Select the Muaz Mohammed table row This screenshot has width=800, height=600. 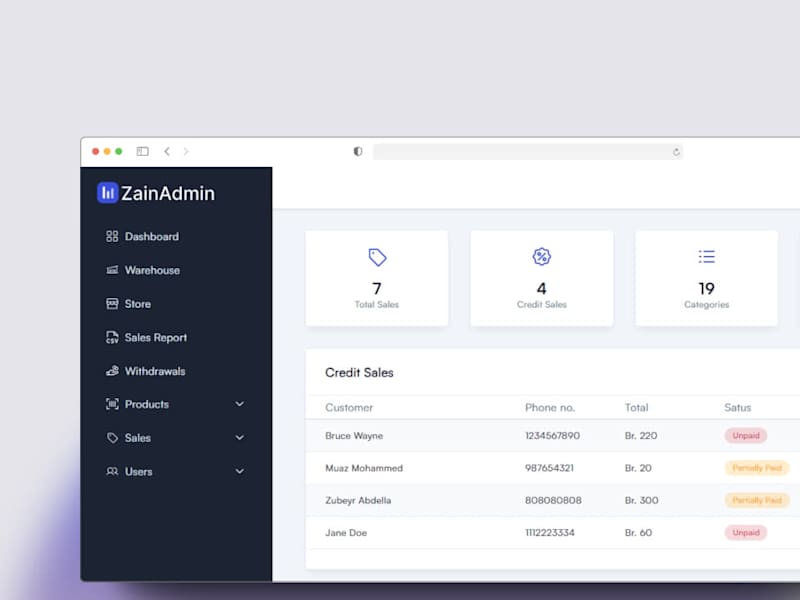click(553, 468)
